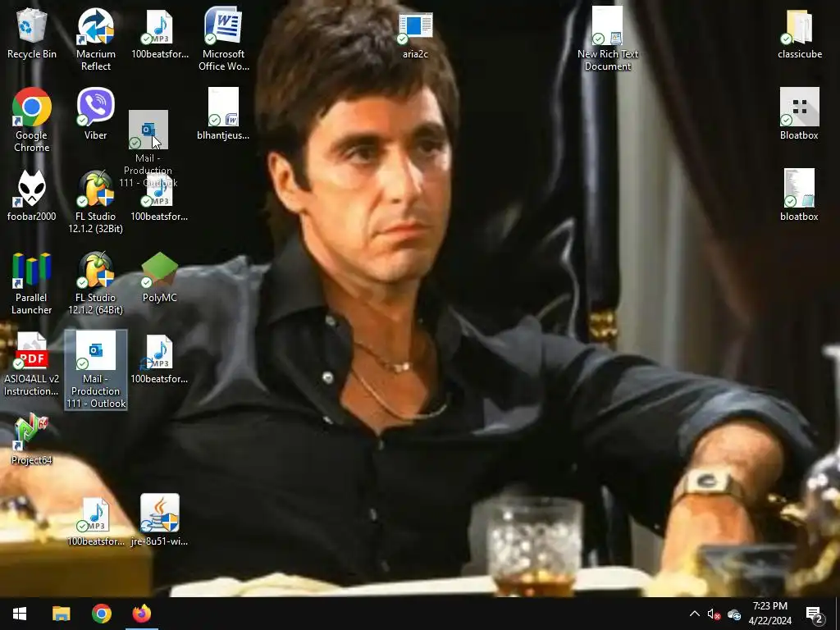840x630 pixels.
Task: Open the network status tray icon
Action: (734, 614)
